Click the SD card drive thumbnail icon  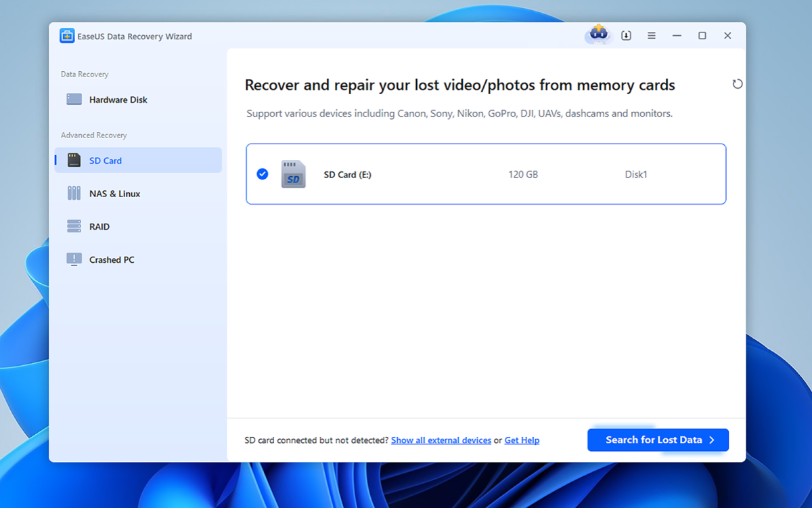tap(293, 174)
